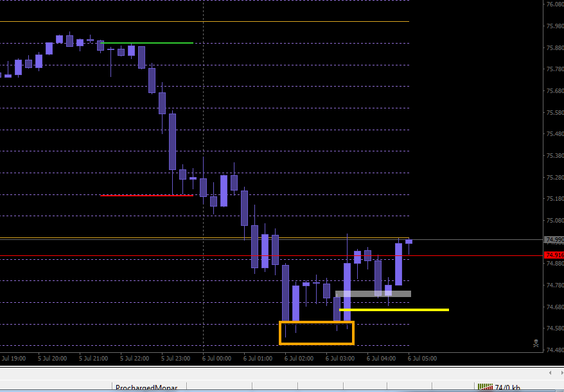This screenshot has width=564, height=392.
Task: Click the 75.380 price scale label
Action: [x=555, y=155]
